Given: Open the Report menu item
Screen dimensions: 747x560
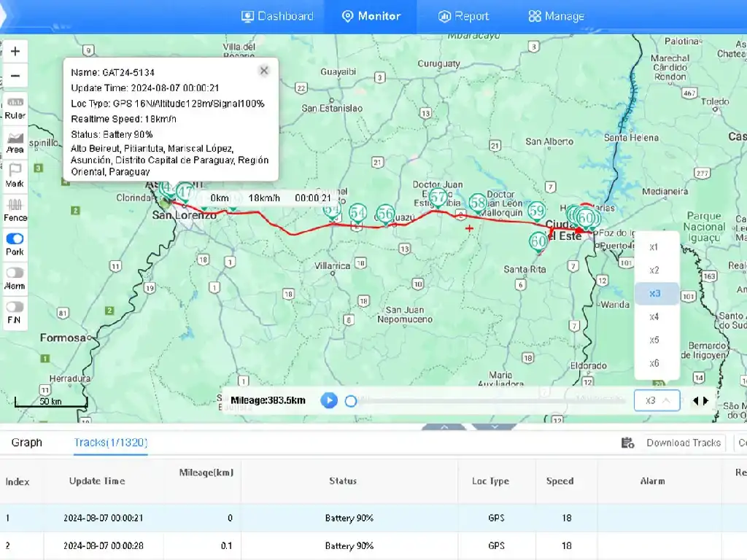Looking at the screenshot, I should (x=463, y=15).
